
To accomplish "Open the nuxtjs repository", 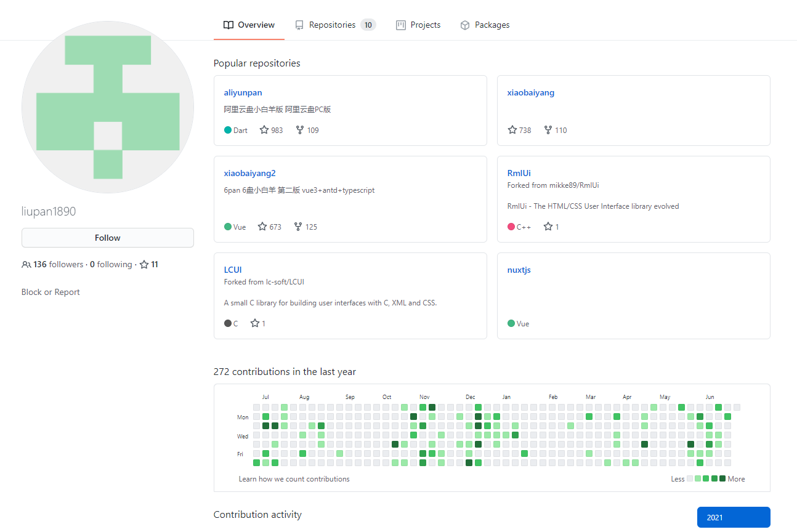I will coord(519,270).
